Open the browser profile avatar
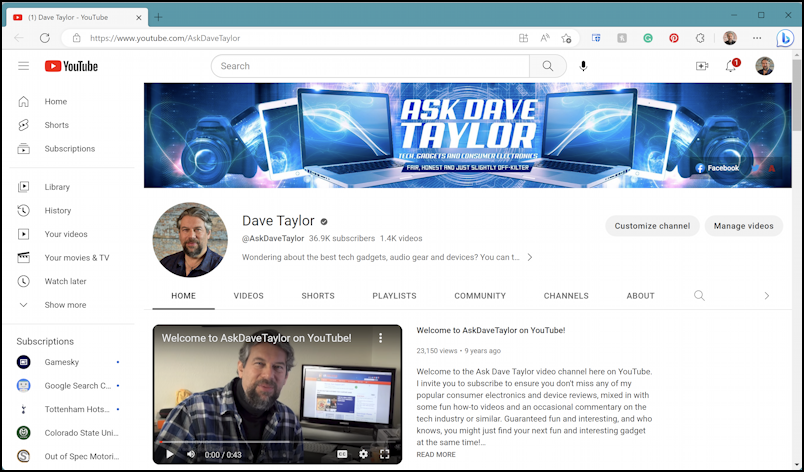Image resolution: width=804 pixels, height=472 pixels. click(x=730, y=38)
